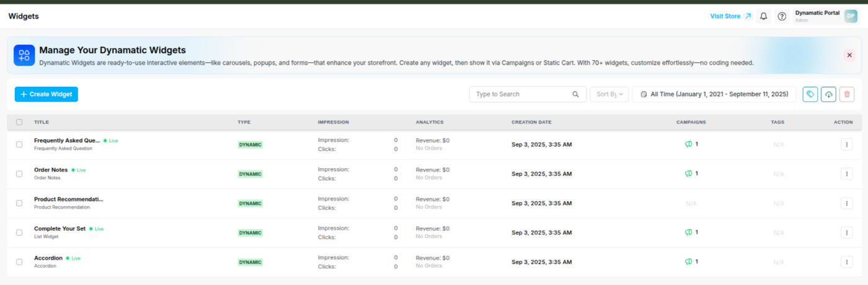Open the All Time date range picker
868x285 pixels.
(714, 94)
